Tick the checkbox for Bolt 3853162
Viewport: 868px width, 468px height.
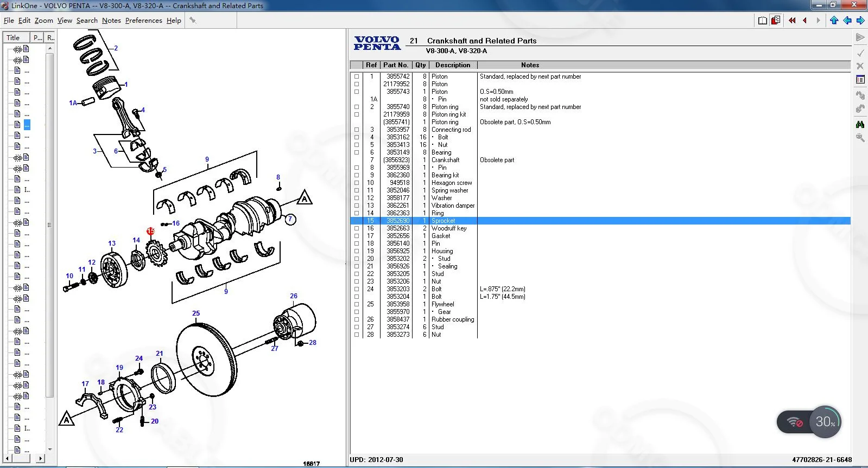[x=357, y=137]
